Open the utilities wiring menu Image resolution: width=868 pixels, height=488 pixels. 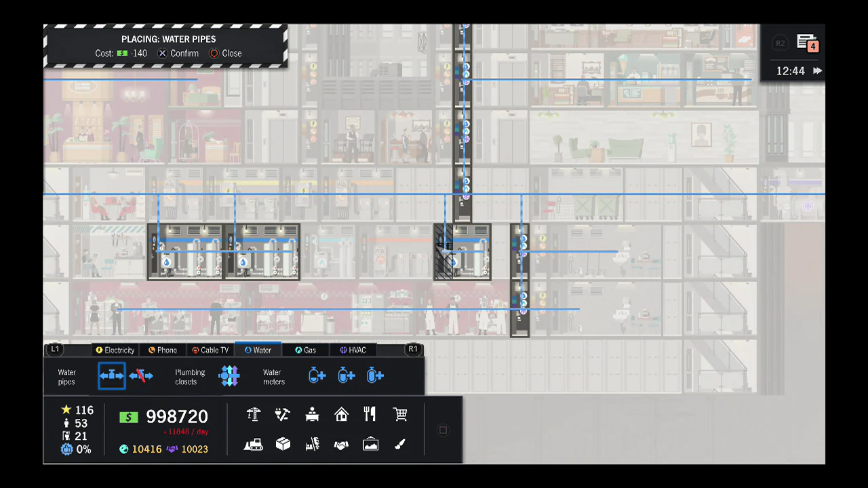[282, 414]
